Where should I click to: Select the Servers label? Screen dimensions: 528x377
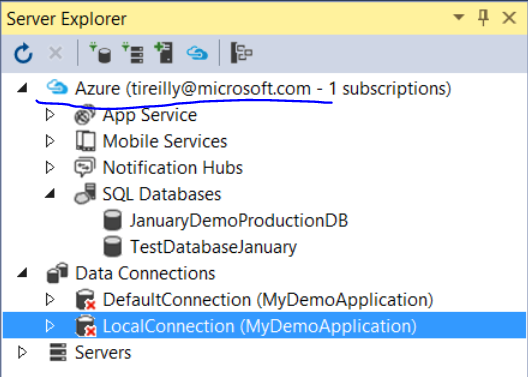(103, 353)
